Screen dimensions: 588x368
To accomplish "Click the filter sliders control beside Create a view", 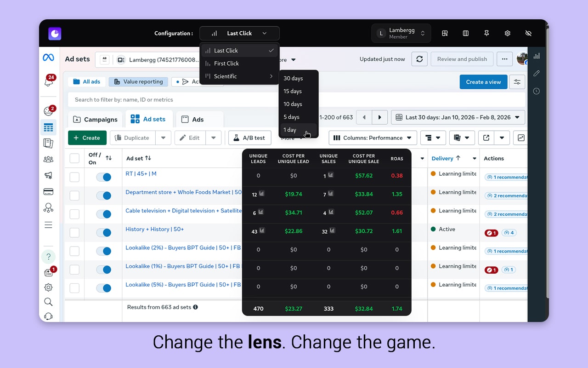I will [x=517, y=81].
